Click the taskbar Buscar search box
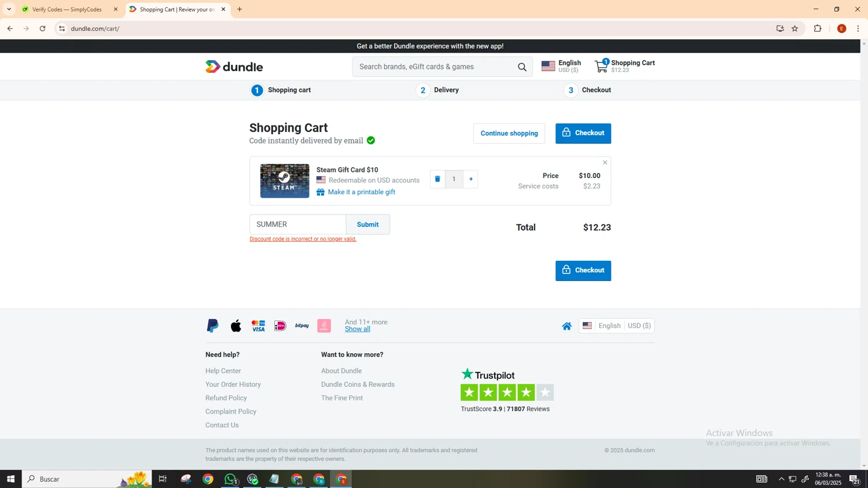 coord(87,479)
